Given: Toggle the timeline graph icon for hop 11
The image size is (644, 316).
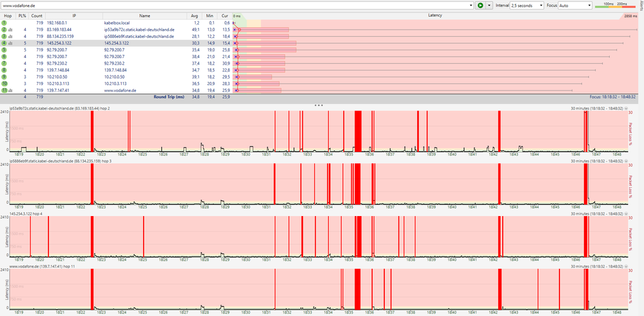Looking at the screenshot, I should pos(10,90).
